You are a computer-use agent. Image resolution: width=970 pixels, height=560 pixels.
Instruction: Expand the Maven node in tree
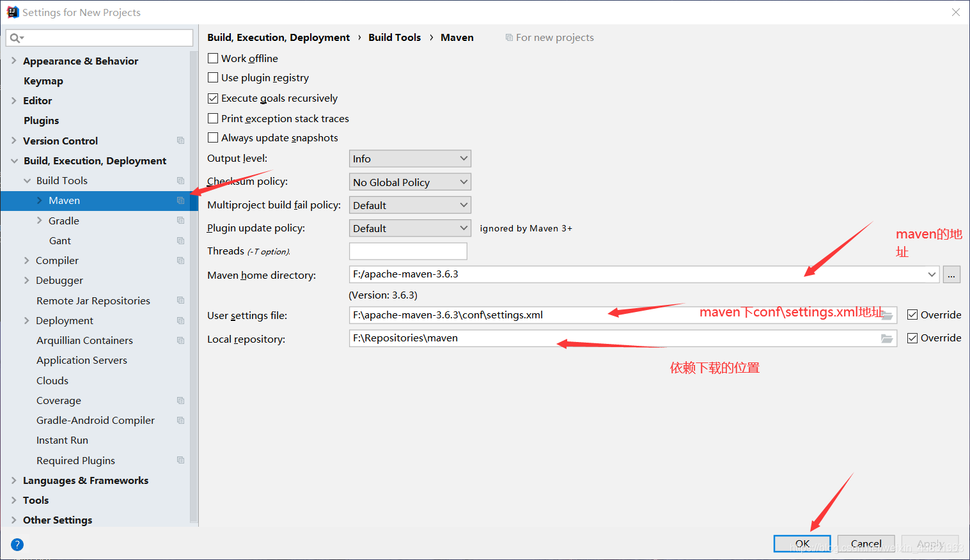pyautogui.click(x=39, y=200)
